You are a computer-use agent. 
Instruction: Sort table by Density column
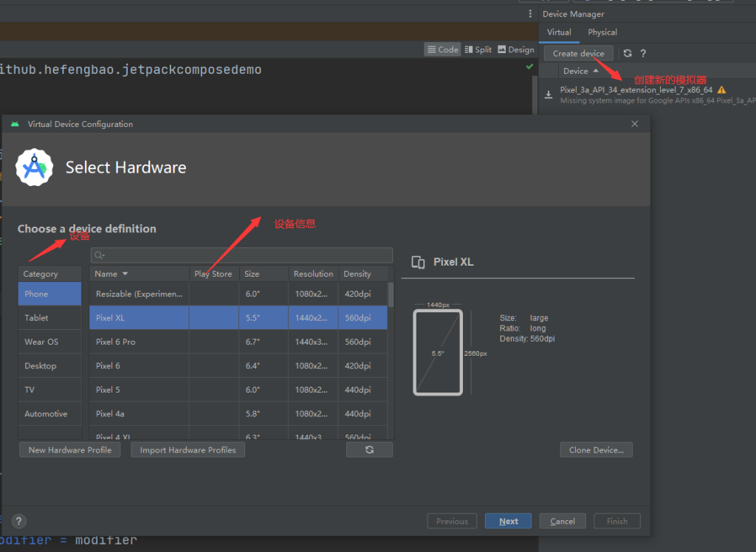tap(363, 274)
